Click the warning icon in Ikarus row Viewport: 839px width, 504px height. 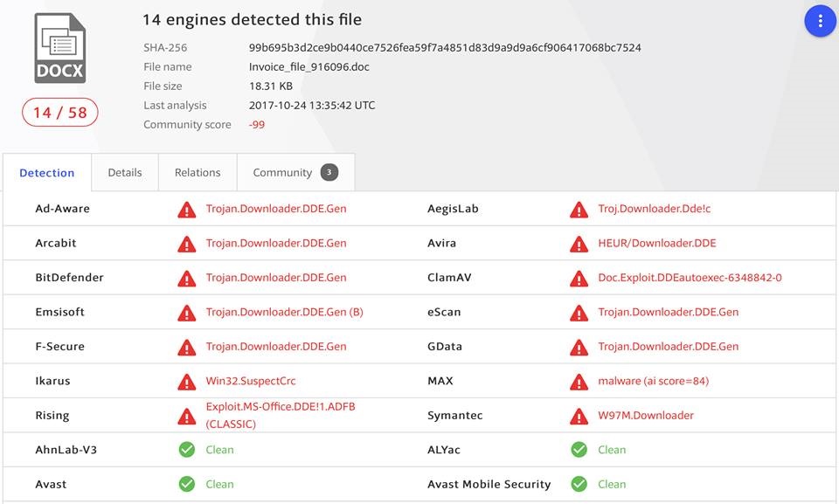point(187,382)
